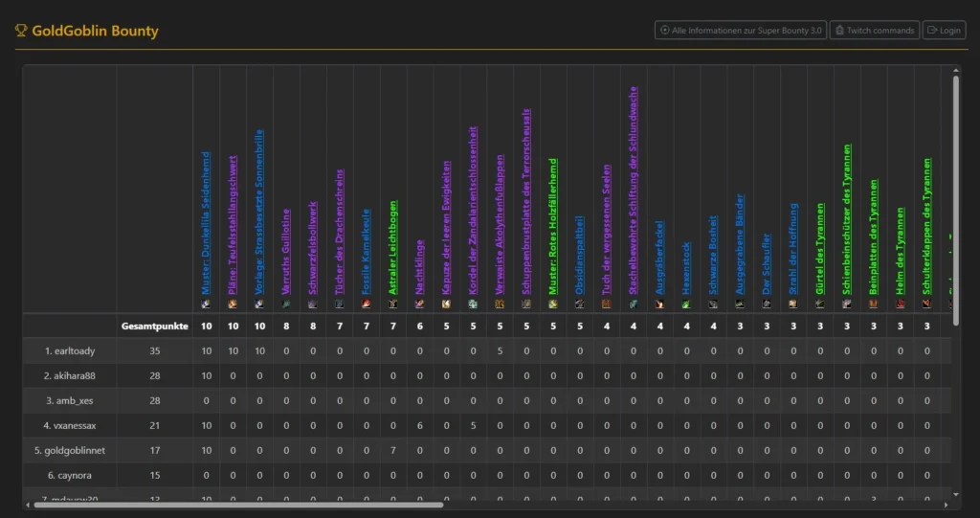Click the horizontal scrollbar thumb below the table
Screen dimensions: 980x518
[x=238, y=505]
